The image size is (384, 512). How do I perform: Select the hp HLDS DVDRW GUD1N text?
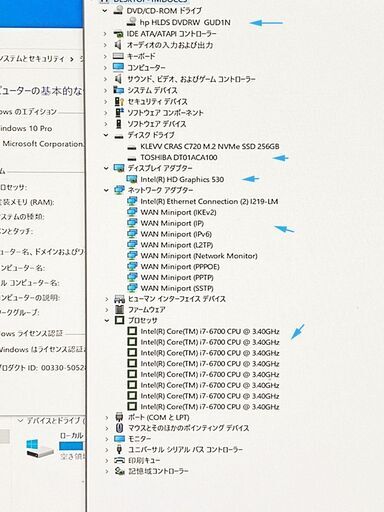pyautogui.click(x=185, y=22)
